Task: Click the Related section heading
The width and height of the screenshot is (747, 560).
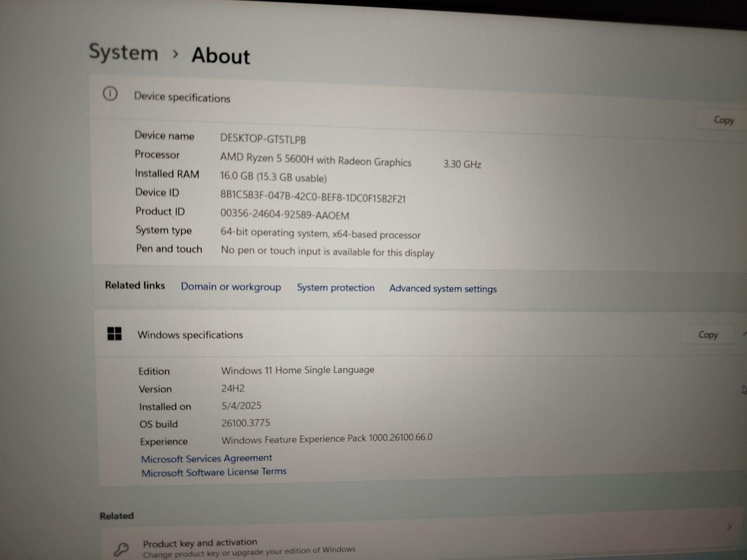Action: 117,516
